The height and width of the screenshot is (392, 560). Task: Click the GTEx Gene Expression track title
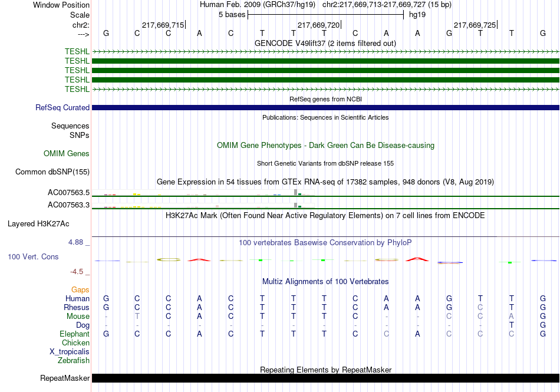click(325, 182)
